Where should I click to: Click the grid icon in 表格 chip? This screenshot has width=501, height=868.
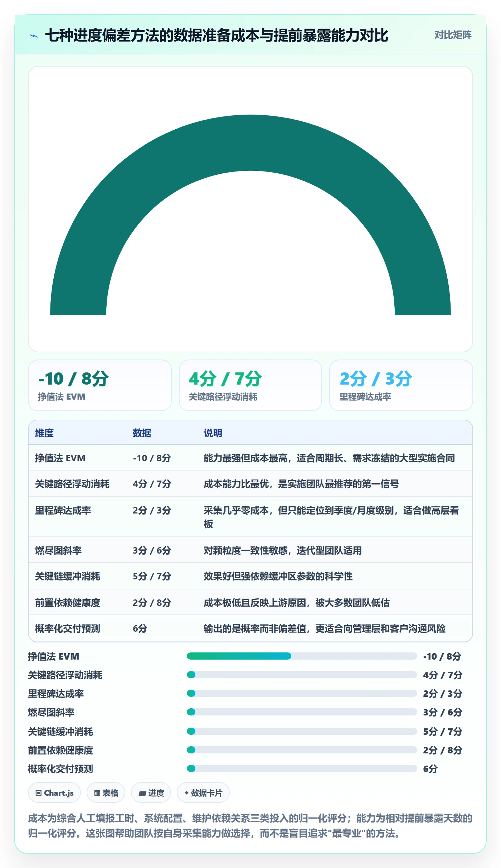pyautogui.click(x=97, y=793)
